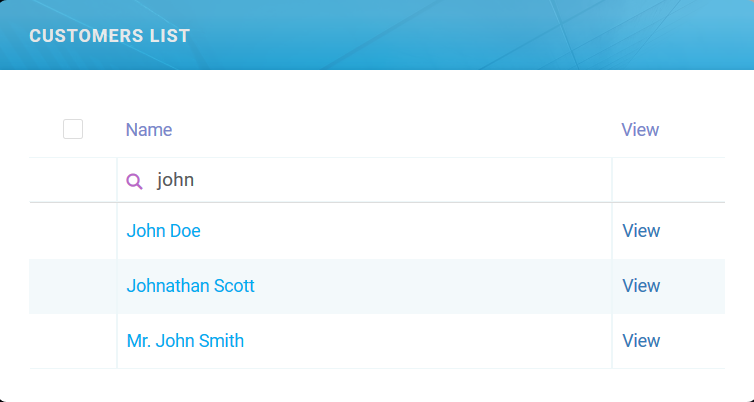Open the Johnathan Scott customer link
The height and width of the screenshot is (402, 754).
coord(190,286)
